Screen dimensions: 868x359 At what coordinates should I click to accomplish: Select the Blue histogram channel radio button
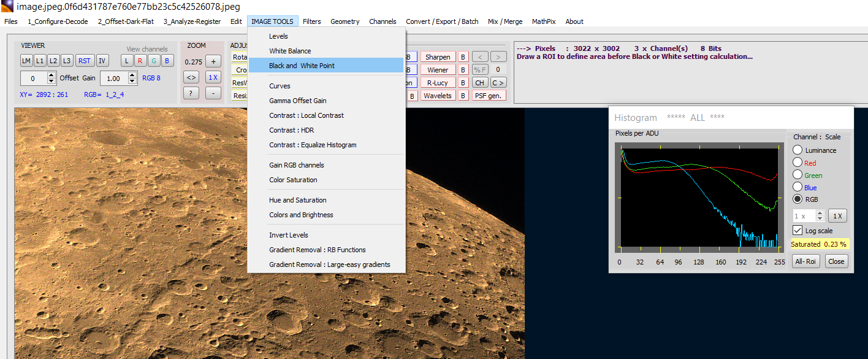point(798,187)
